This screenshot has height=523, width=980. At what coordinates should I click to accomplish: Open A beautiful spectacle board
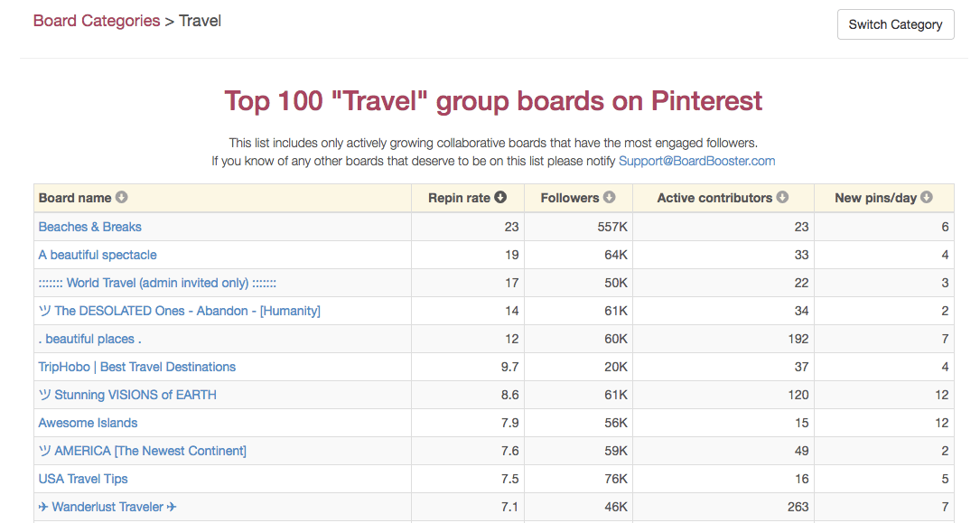coord(98,255)
